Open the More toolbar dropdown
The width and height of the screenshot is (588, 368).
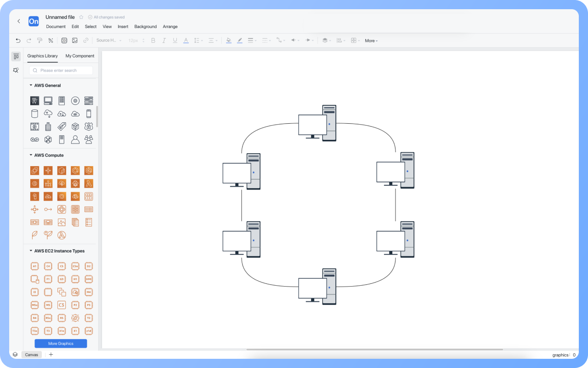click(x=371, y=41)
